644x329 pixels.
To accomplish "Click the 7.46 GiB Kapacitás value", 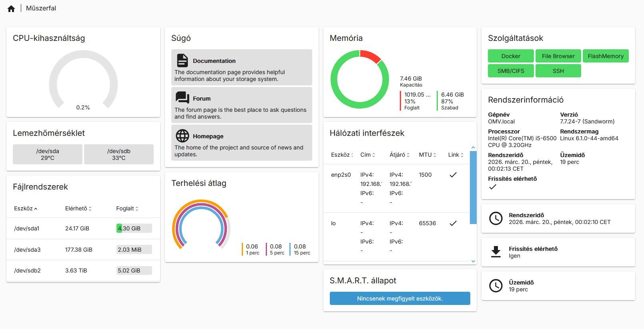I will click(x=411, y=79).
